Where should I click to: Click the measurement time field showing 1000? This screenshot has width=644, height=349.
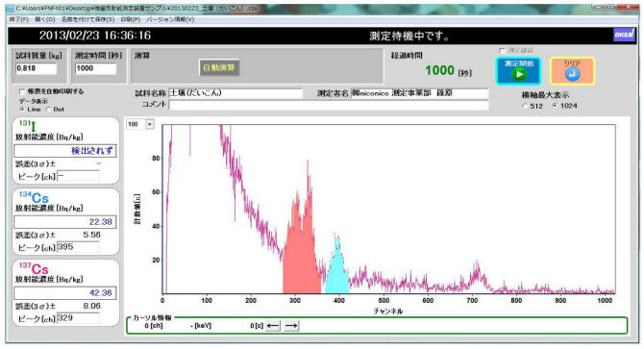pos(95,68)
